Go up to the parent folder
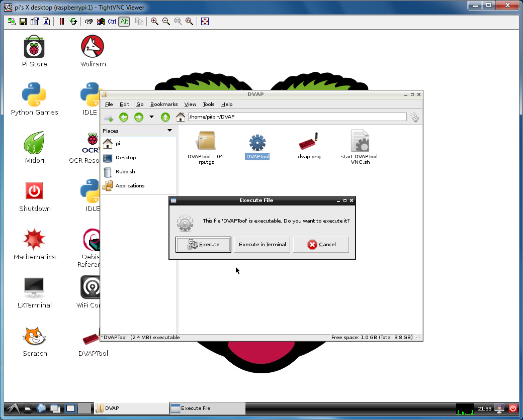 tap(165, 117)
